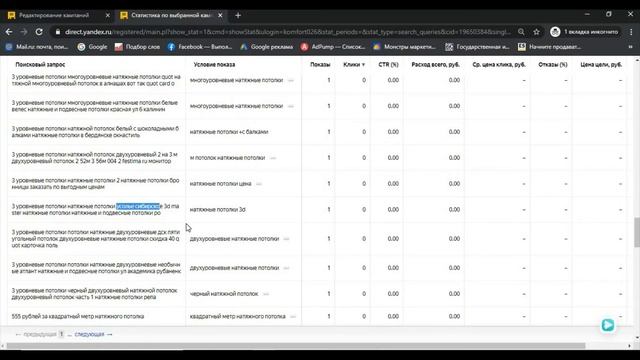
Task: Open Google реклама bookmark
Action: tap(266, 47)
